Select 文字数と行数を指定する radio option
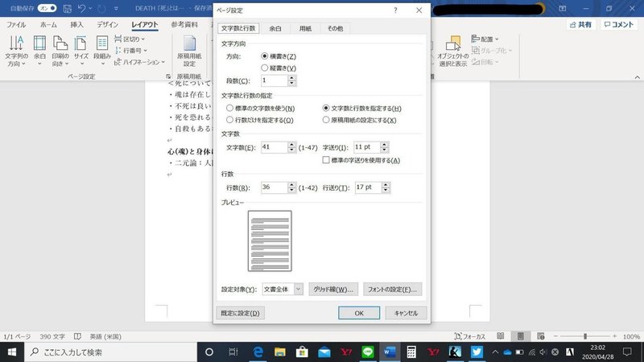The height and width of the screenshot is (362, 644). (x=326, y=109)
